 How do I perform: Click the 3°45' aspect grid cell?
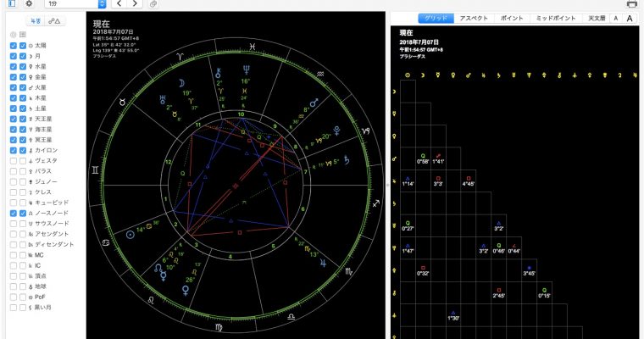tap(529, 270)
